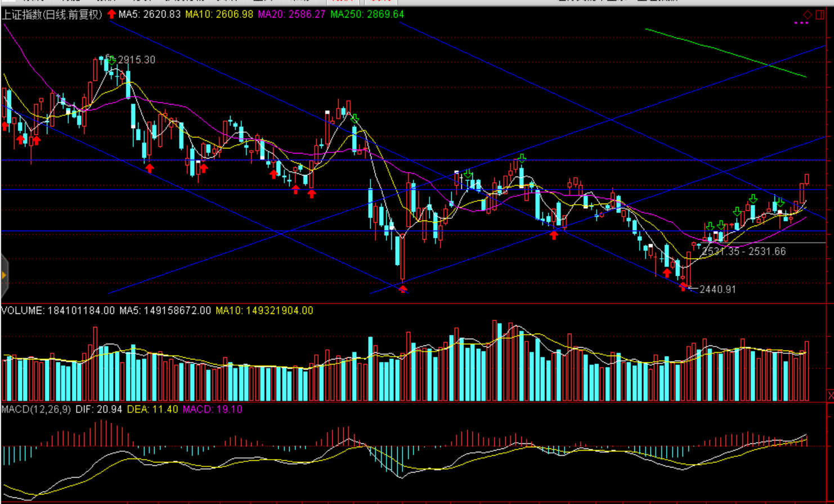Viewport: 834px width, 504px height.
Task: Select the green MA250: 2869.64 label
Action: point(367,14)
